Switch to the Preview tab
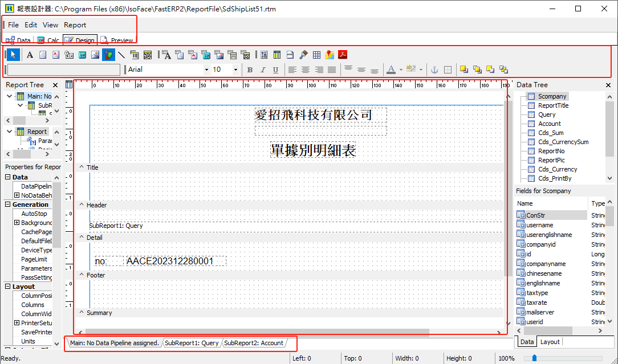 [117, 40]
